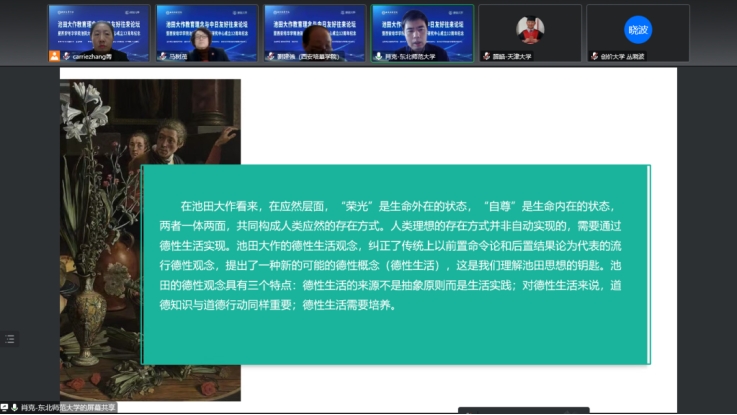The image size is (737, 415).
Task: Click mic status icon beside 创价大学 丛晓波
Action: 594,57
